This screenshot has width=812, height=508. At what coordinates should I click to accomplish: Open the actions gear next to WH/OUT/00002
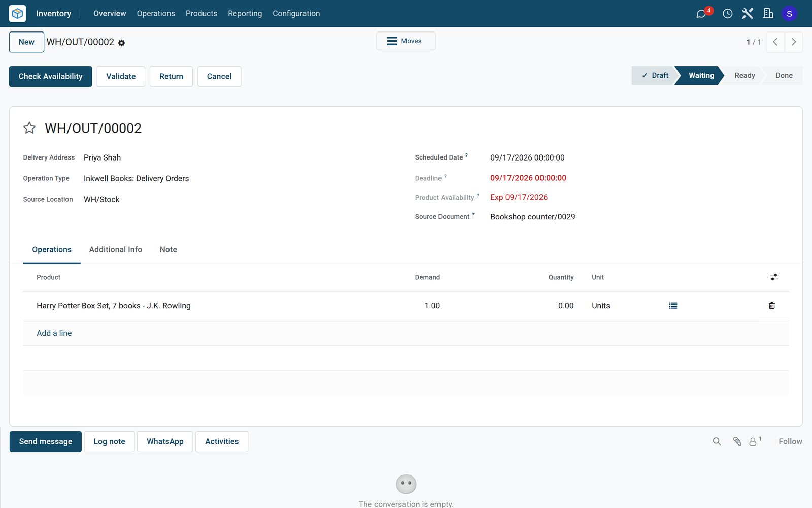coord(121,43)
